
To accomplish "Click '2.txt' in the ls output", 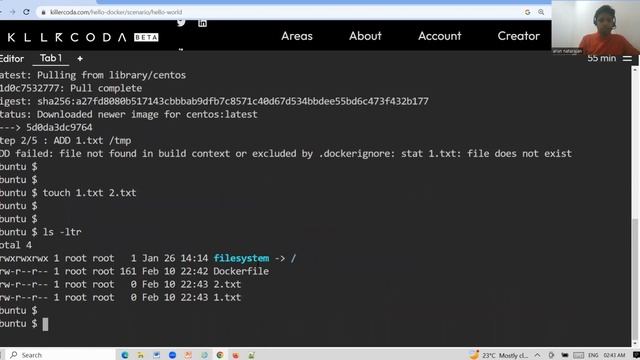I will (227, 284).
